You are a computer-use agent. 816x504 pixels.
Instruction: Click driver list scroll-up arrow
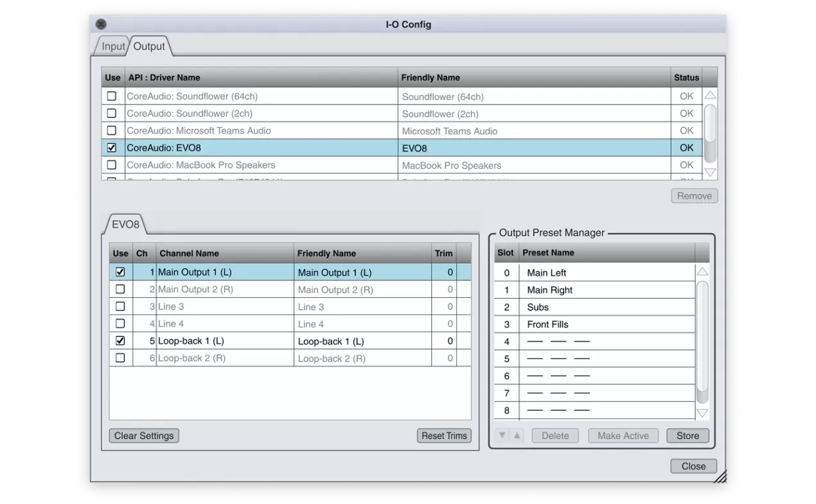(710, 95)
